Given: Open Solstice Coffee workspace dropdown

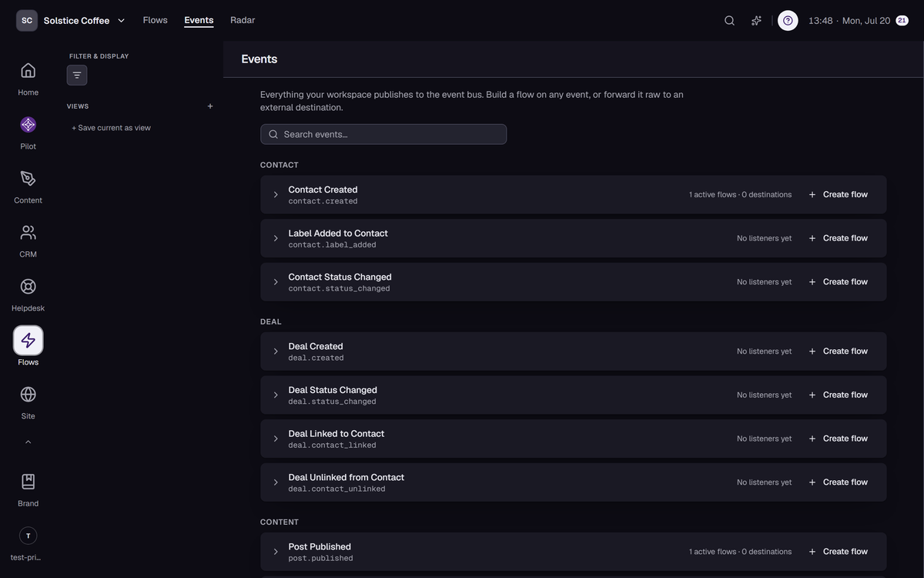Looking at the screenshot, I should (x=85, y=21).
